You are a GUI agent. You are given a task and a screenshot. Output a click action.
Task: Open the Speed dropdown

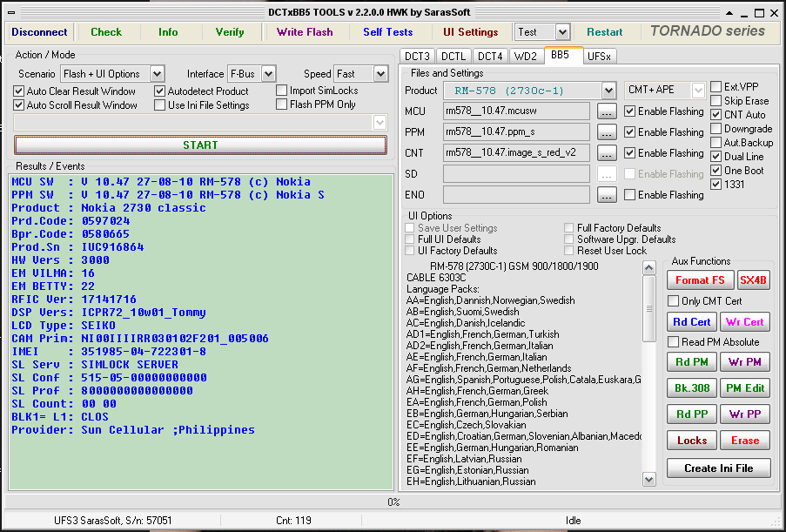[381, 74]
